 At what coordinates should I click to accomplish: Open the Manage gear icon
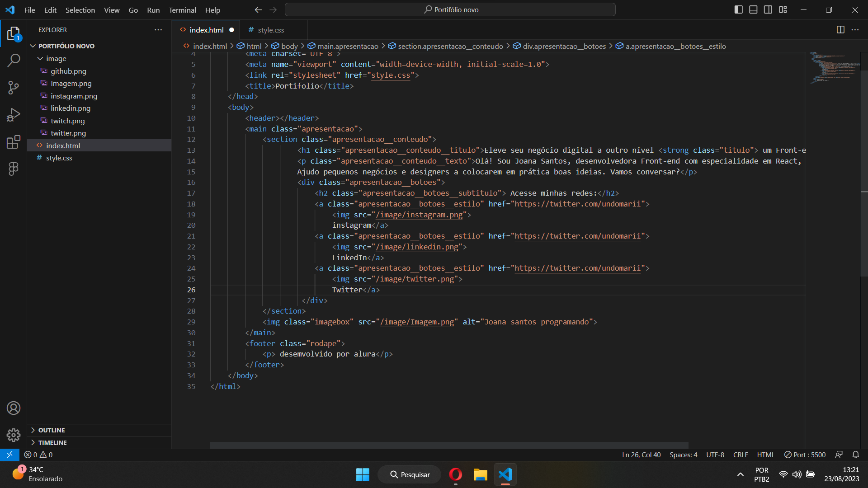pos(14,435)
